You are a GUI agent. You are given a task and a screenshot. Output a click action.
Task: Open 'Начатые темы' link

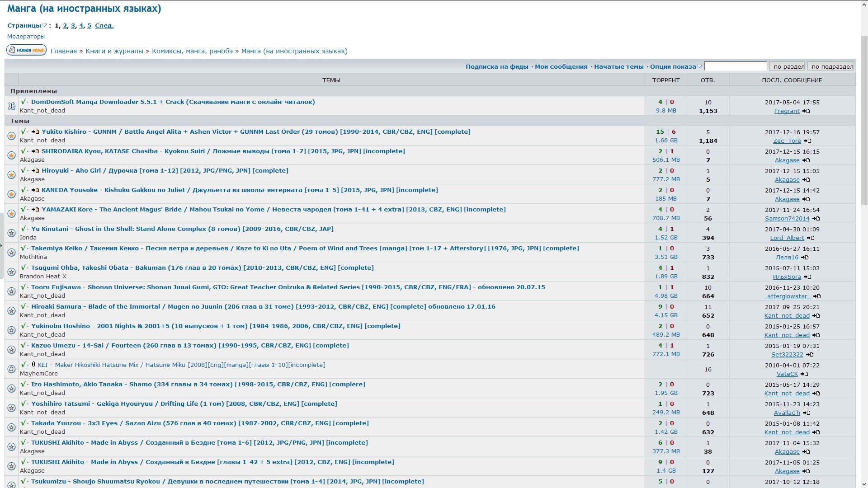[x=618, y=66]
